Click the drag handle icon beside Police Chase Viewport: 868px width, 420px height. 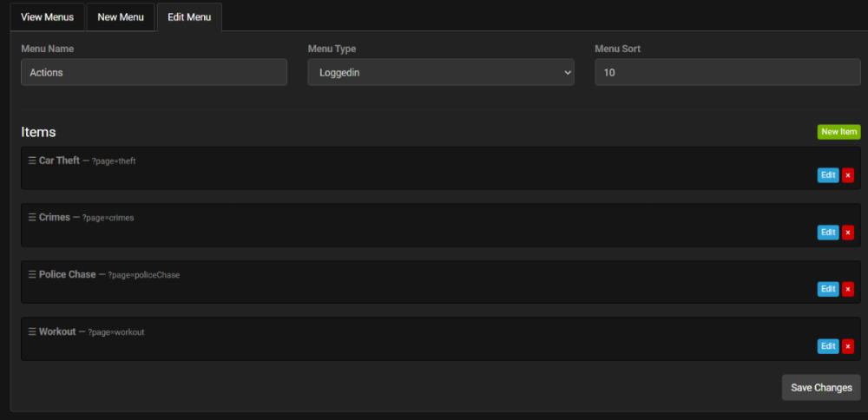[x=32, y=275]
